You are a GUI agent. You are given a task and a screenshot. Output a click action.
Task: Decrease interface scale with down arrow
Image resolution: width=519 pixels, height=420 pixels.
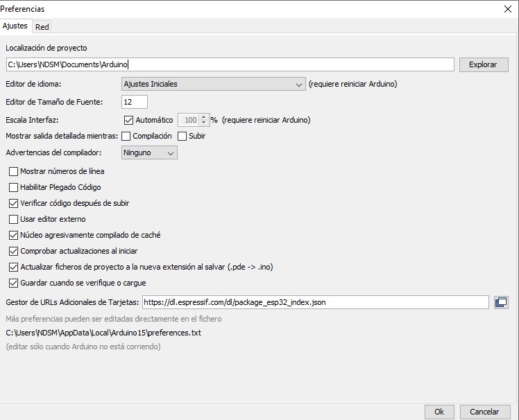click(204, 123)
